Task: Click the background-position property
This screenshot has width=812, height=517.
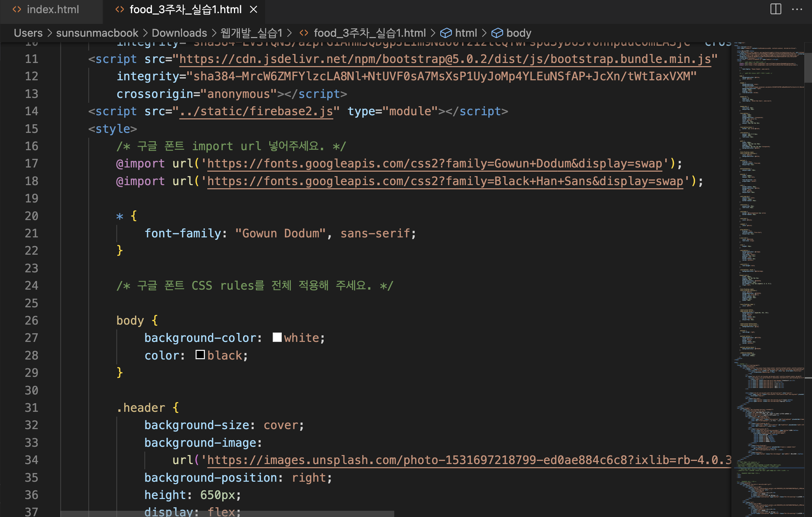Action: 210,478
